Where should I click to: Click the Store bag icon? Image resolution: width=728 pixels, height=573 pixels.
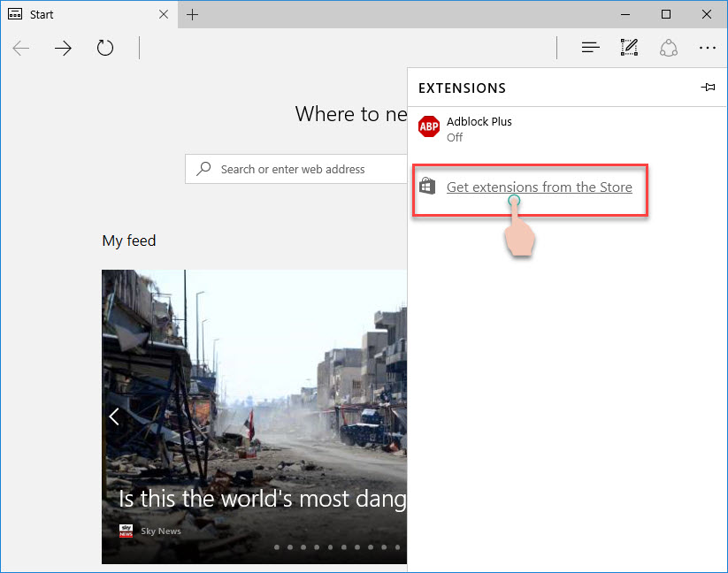pyautogui.click(x=427, y=186)
